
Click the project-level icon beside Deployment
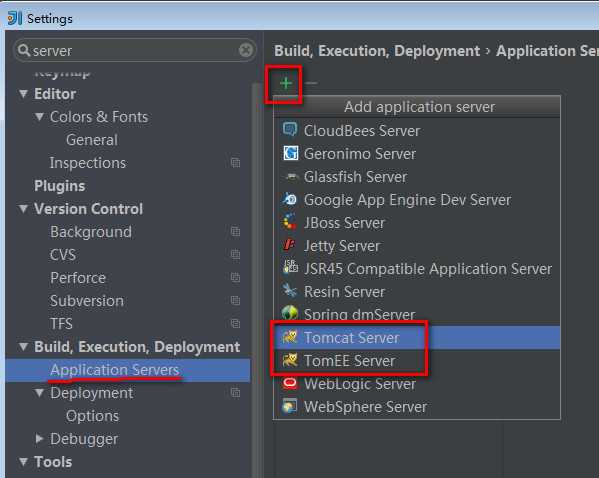tap(235, 392)
